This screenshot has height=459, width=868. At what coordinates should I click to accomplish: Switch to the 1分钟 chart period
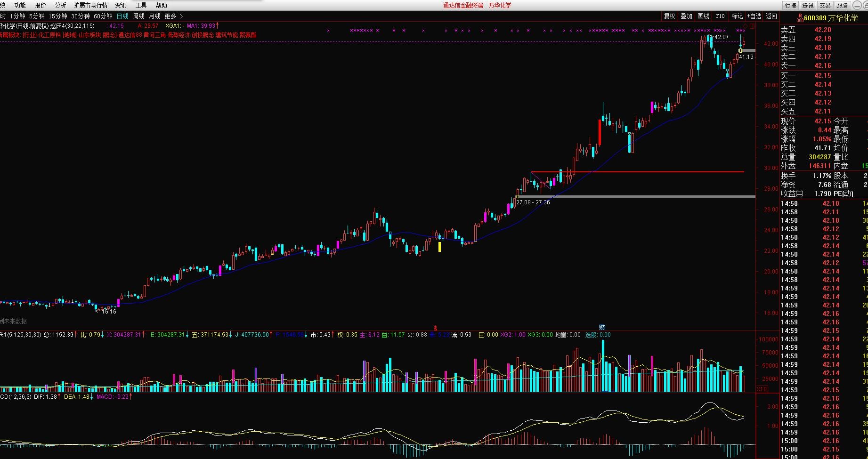[x=17, y=16]
